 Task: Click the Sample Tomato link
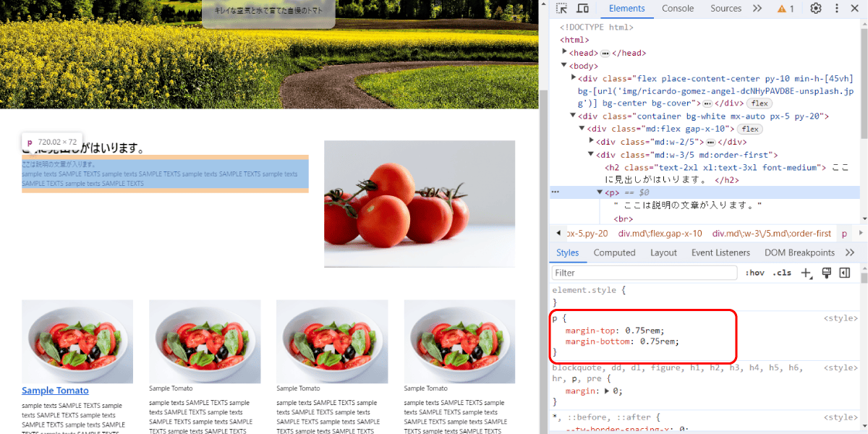(x=55, y=391)
